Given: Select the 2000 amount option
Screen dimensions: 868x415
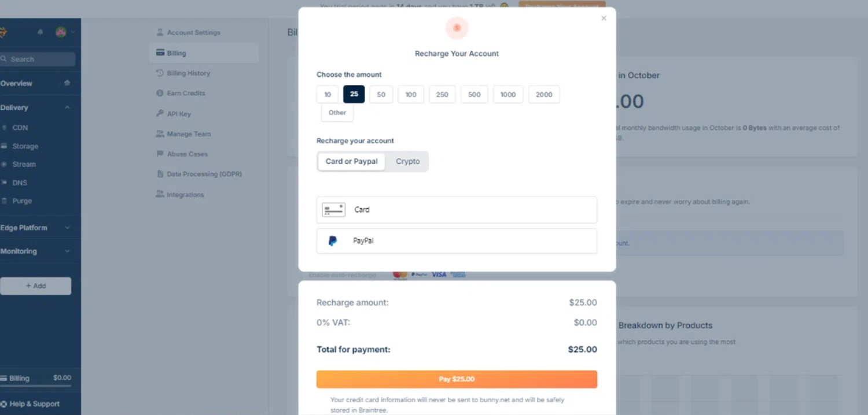Looking at the screenshot, I should point(544,94).
